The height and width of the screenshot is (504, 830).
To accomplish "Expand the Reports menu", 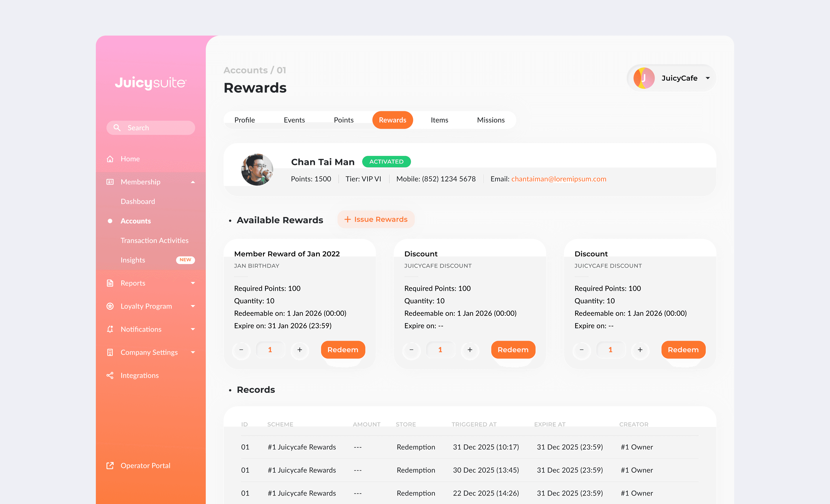I will [193, 283].
